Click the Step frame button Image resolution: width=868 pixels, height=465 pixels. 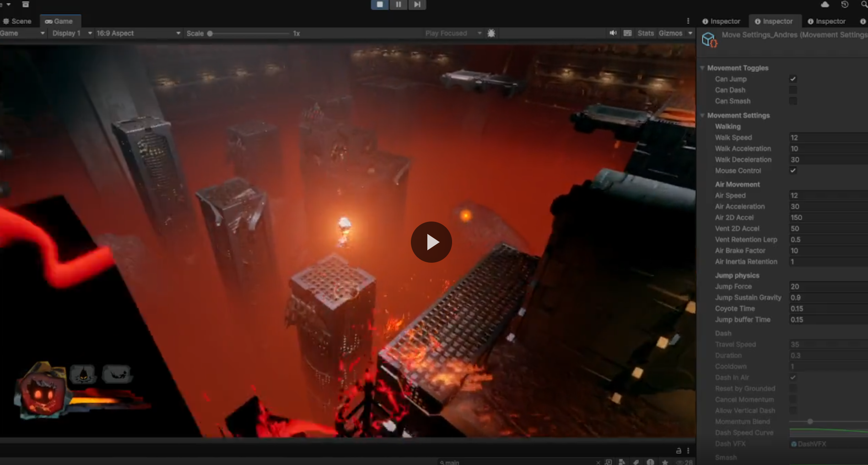click(x=417, y=5)
